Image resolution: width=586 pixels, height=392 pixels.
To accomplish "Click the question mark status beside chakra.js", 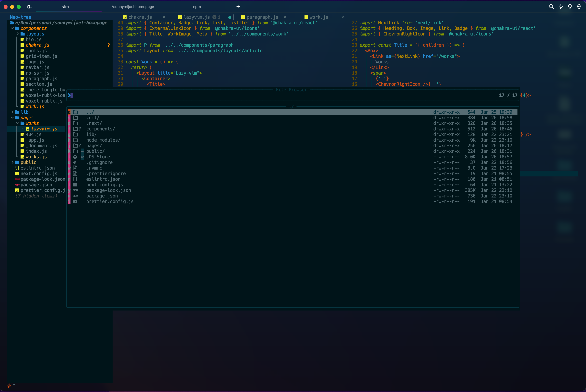I will coord(108,45).
